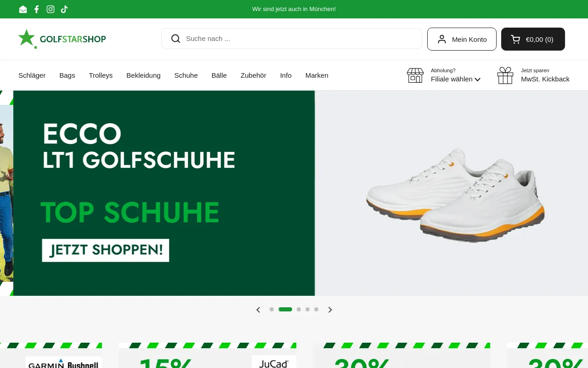588x368 pixels.
Task: Expand the Filiale wählen dropdown
Action: pos(456,79)
